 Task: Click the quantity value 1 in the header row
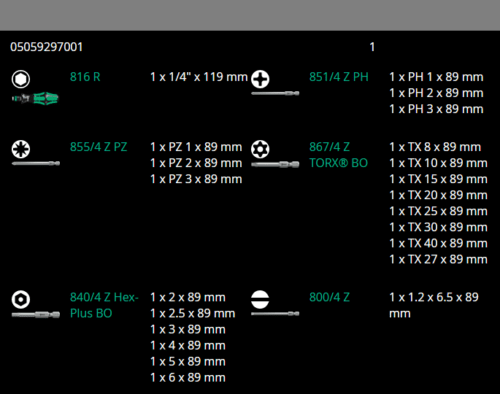372,47
